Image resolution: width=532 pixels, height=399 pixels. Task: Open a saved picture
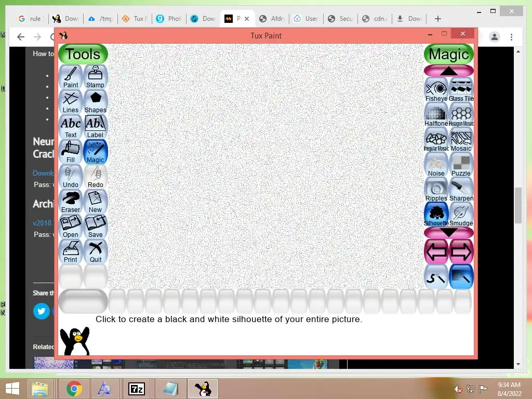tap(71, 227)
